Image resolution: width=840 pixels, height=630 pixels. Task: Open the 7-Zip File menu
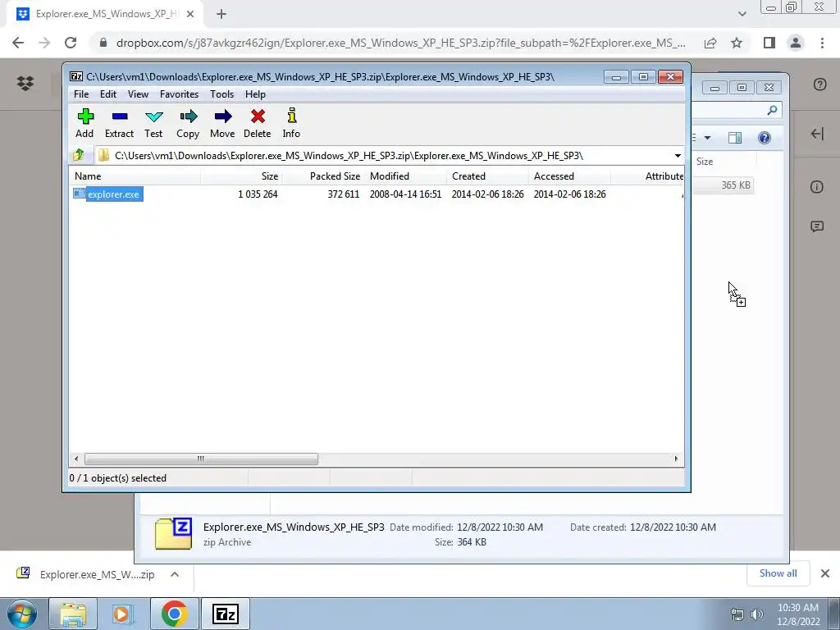point(81,94)
